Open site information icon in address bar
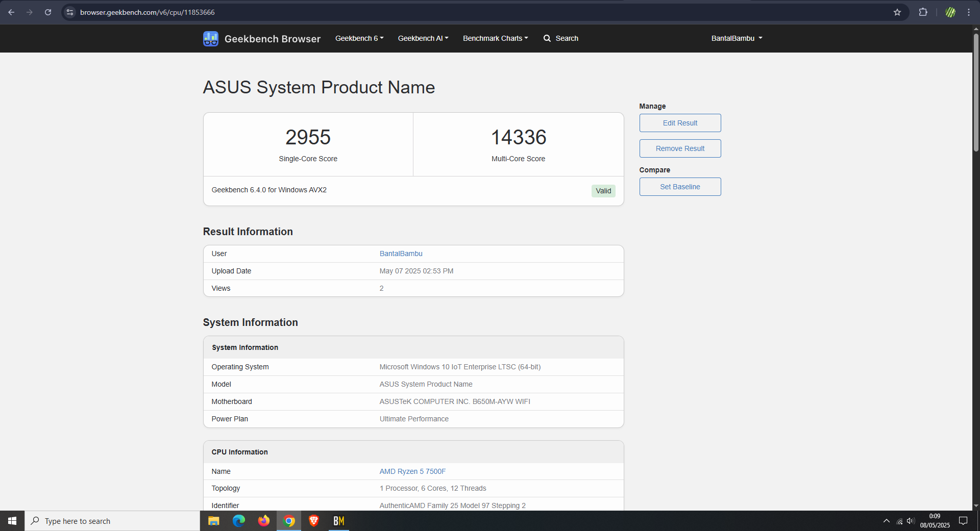The image size is (980, 531). 70,12
